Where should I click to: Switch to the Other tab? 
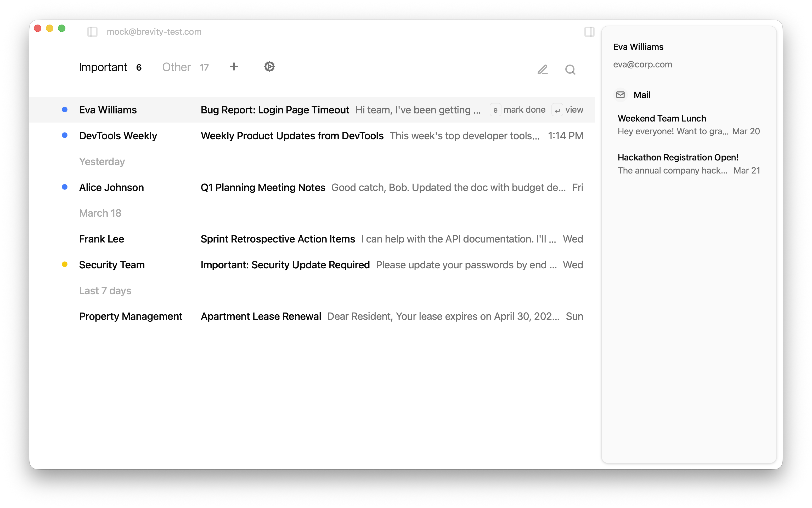177,67
